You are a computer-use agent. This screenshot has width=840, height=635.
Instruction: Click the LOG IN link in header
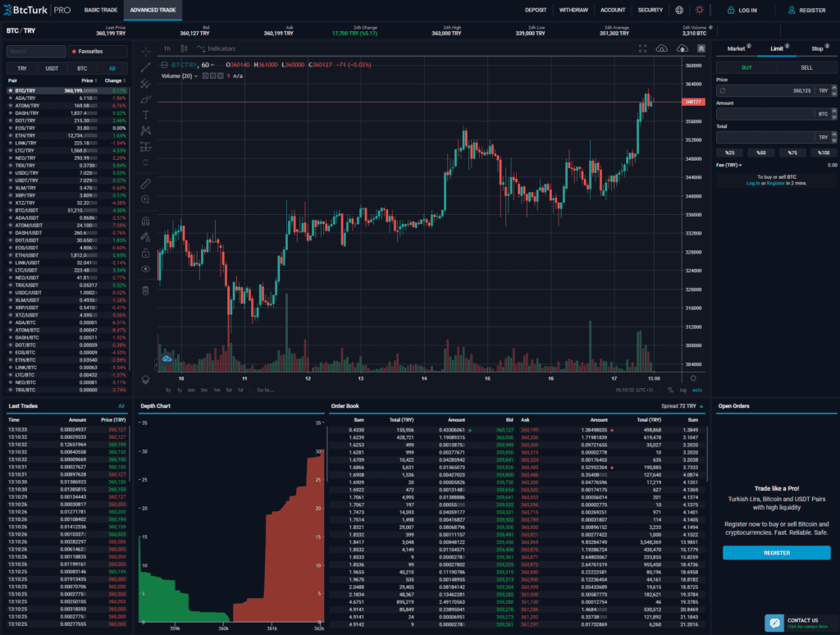point(742,10)
